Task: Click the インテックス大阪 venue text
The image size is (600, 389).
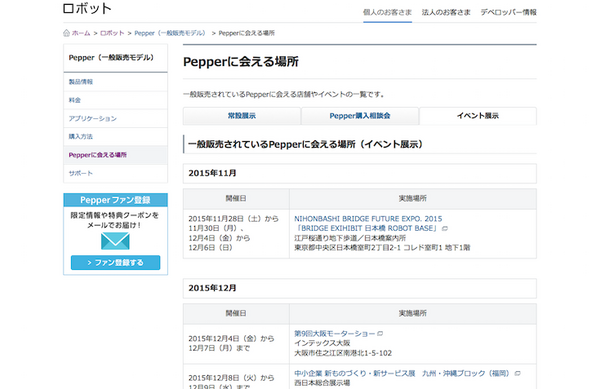Action: point(322,343)
